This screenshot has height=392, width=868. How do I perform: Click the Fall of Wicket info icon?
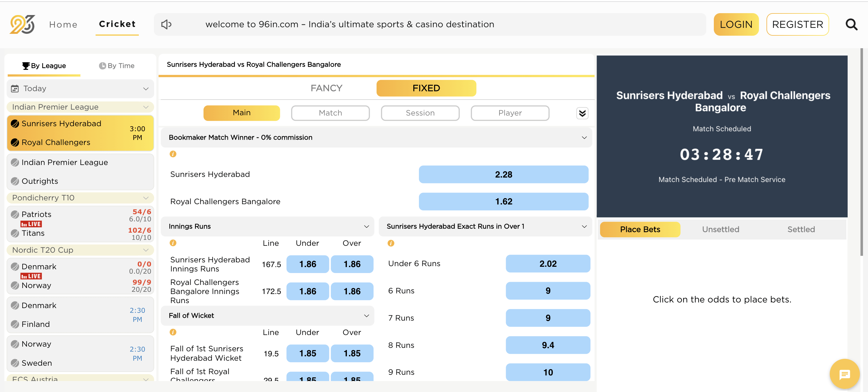pyautogui.click(x=173, y=332)
